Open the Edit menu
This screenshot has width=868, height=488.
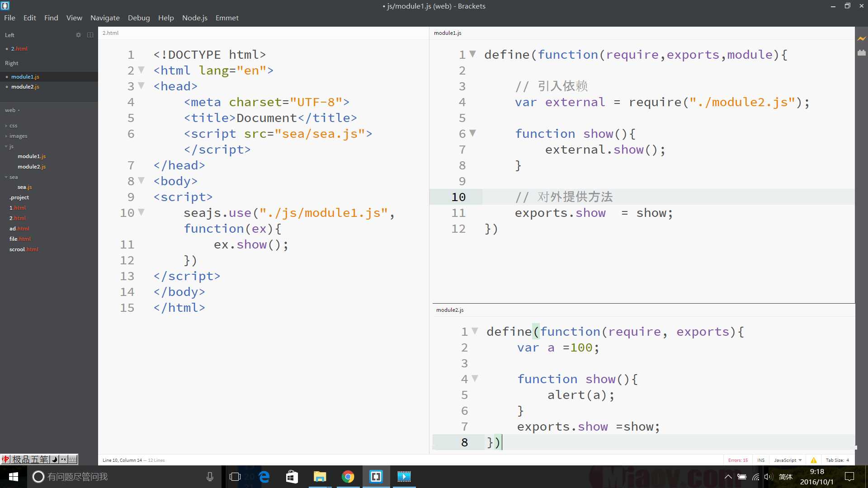(x=30, y=18)
